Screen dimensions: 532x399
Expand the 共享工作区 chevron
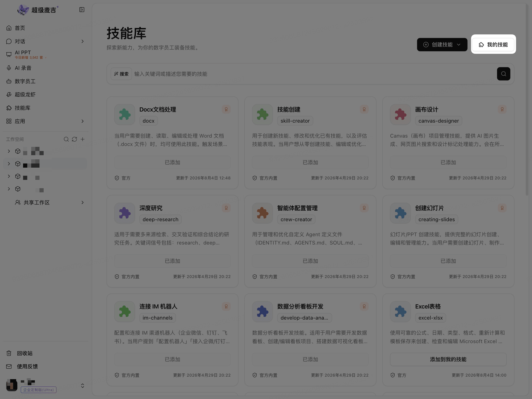click(x=82, y=203)
